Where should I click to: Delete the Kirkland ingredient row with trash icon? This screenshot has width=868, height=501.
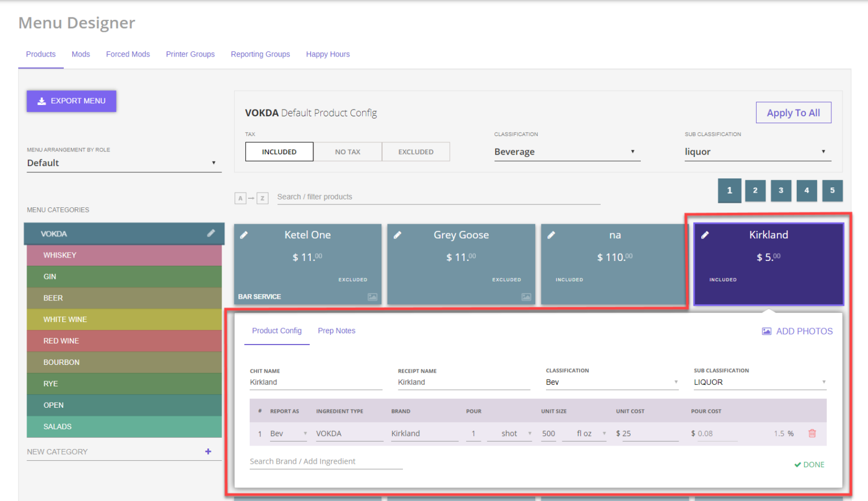pos(812,433)
